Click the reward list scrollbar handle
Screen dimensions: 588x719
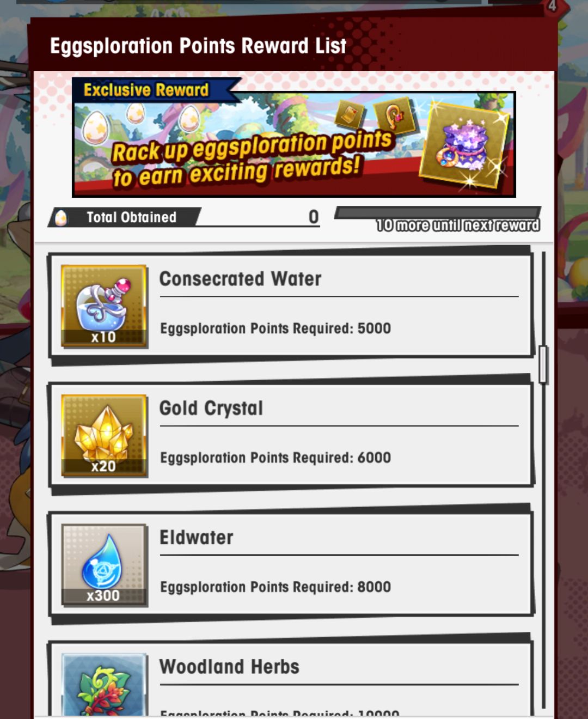pos(543,364)
